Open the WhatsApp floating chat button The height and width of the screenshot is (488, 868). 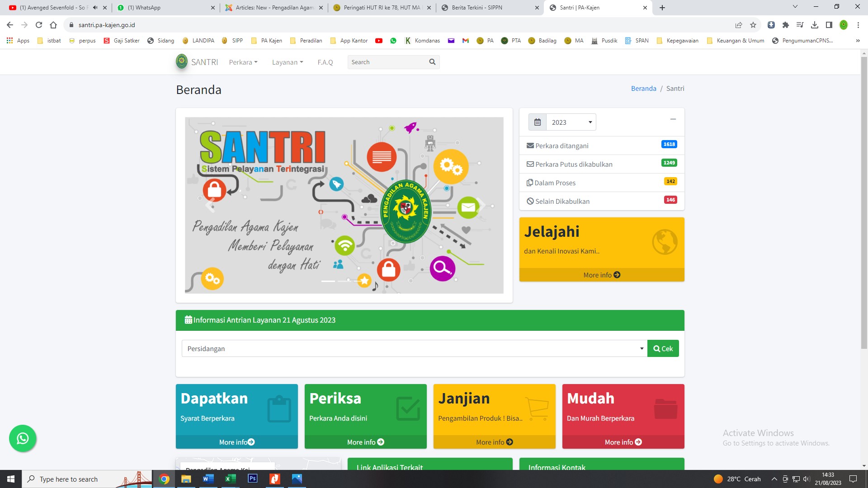point(23,438)
